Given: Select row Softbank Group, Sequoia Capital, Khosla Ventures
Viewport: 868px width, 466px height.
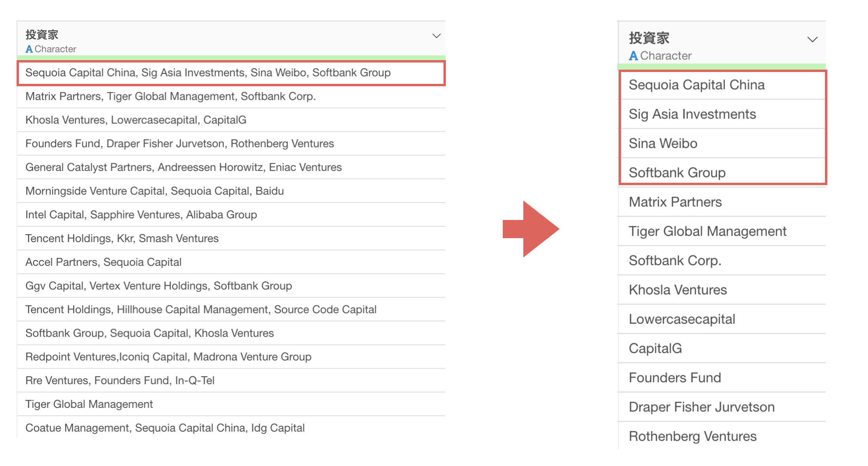Looking at the screenshot, I should point(231,333).
